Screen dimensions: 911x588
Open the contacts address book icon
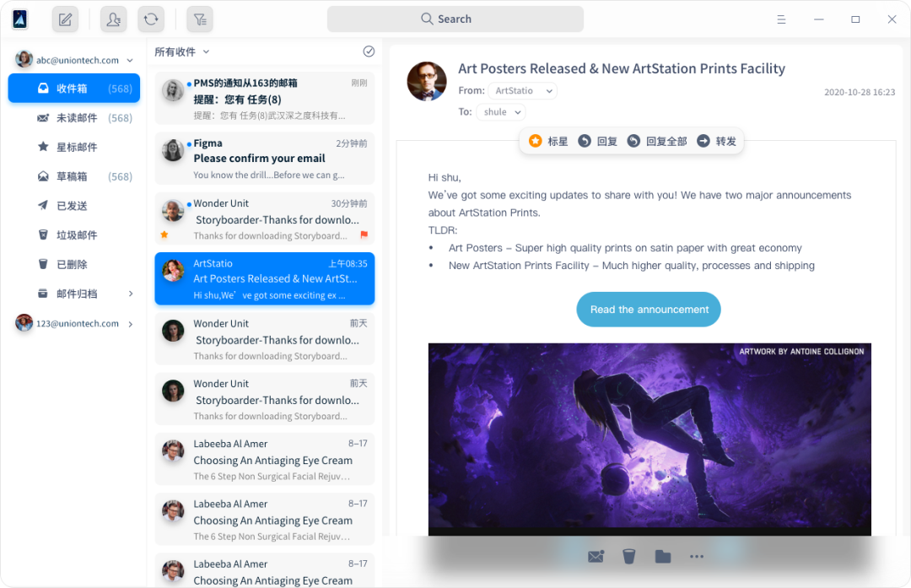pyautogui.click(x=114, y=19)
